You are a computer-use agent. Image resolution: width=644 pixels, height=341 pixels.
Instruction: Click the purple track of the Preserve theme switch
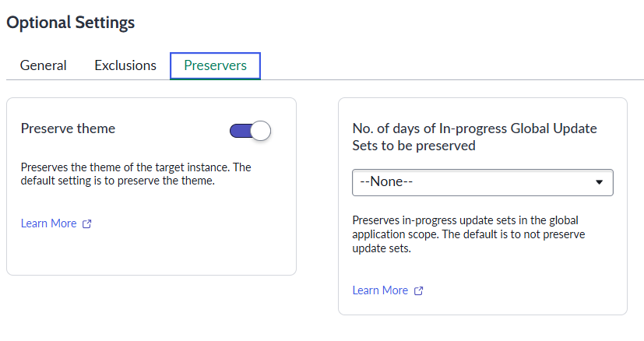[x=239, y=131]
